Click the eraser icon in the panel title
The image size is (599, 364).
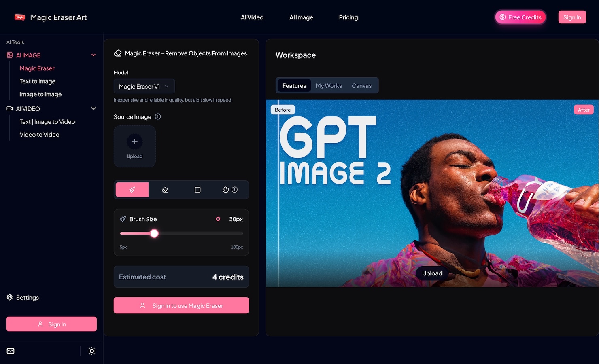click(118, 53)
